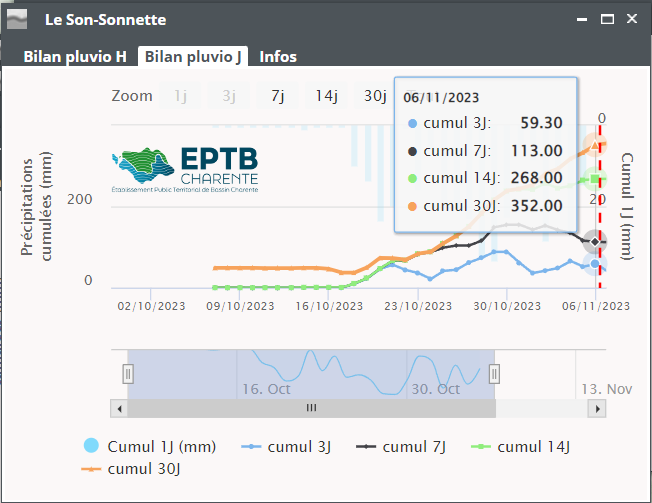Image resolution: width=652 pixels, height=503 pixels.
Task: Toggle the cumul 14J legend series
Action: (520, 446)
